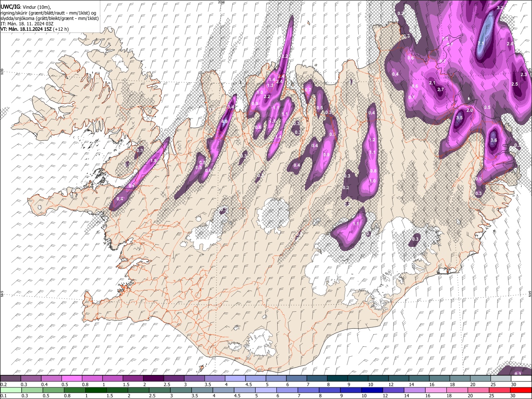
Task: Click the 3.4 value label on the map
Action: [232, 107]
